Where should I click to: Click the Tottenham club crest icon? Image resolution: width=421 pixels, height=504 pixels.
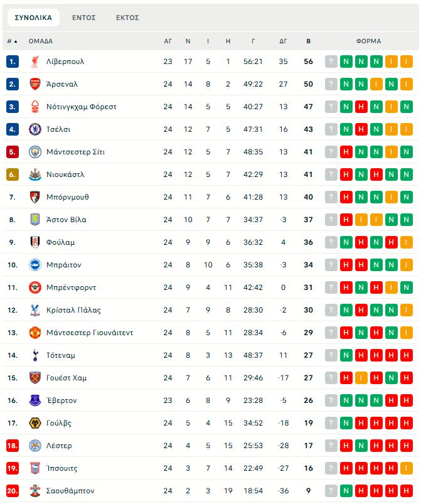tap(35, 355)
